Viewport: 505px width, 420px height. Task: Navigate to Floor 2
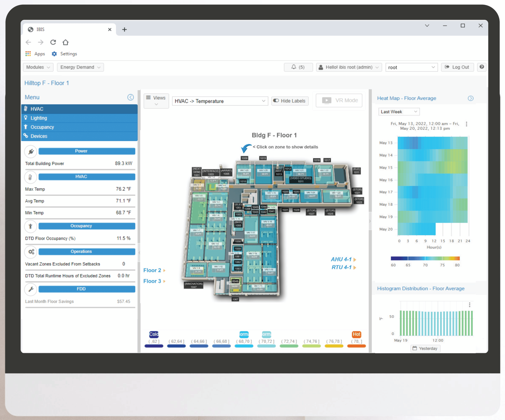152,270
